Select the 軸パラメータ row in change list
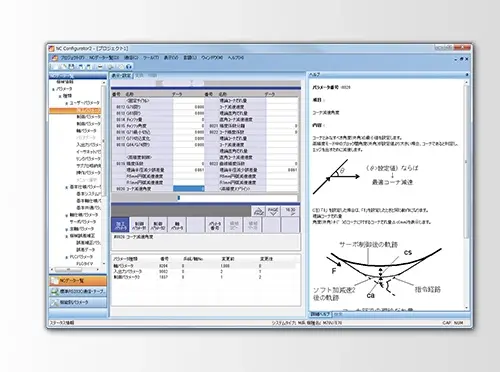This screenshot has width=500, height=372. (x=204, y=266)
